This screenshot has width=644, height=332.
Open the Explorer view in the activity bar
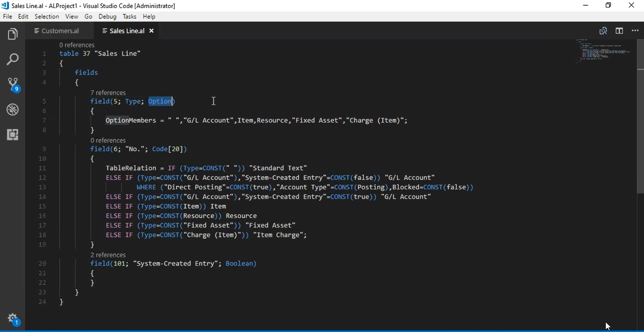click(x=13, y=33)
